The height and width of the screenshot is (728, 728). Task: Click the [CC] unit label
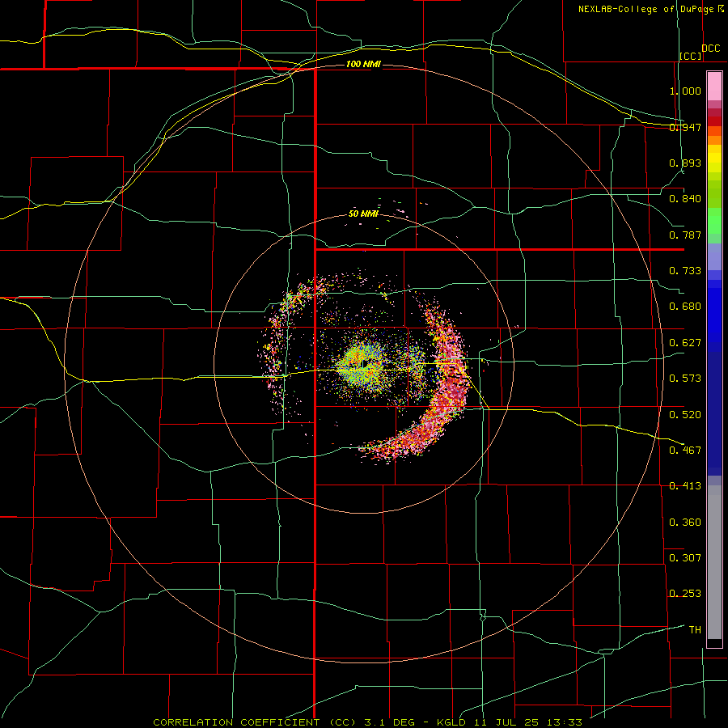[691, 56]
